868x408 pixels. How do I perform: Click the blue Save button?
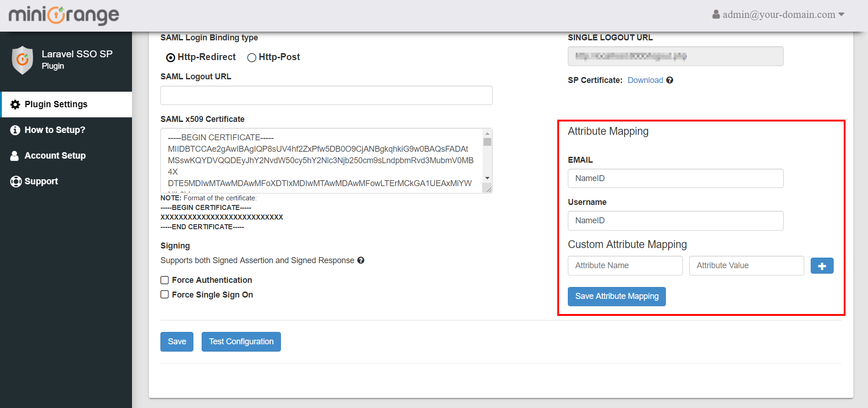point(177,342)
